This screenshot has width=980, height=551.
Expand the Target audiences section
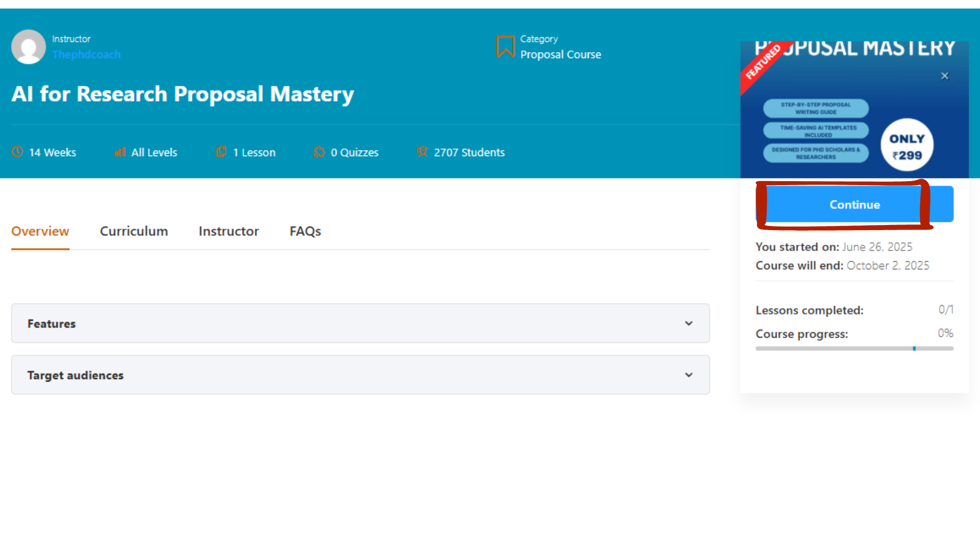click(360, 375)
